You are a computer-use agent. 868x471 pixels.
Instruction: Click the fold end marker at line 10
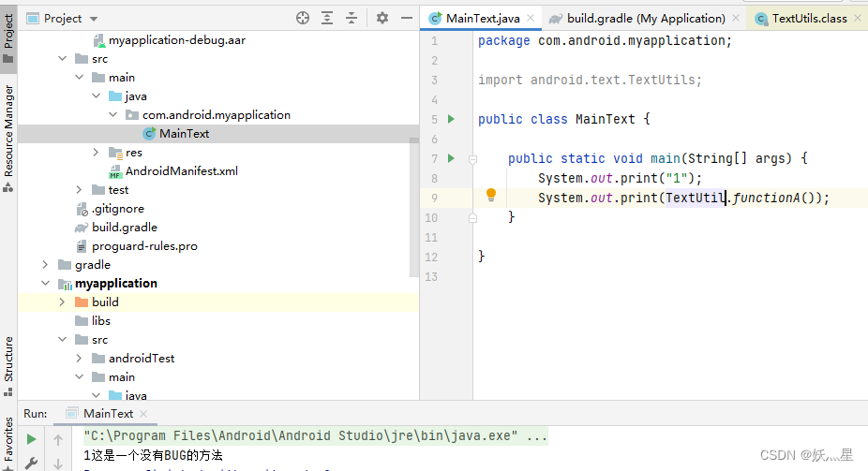472,218
